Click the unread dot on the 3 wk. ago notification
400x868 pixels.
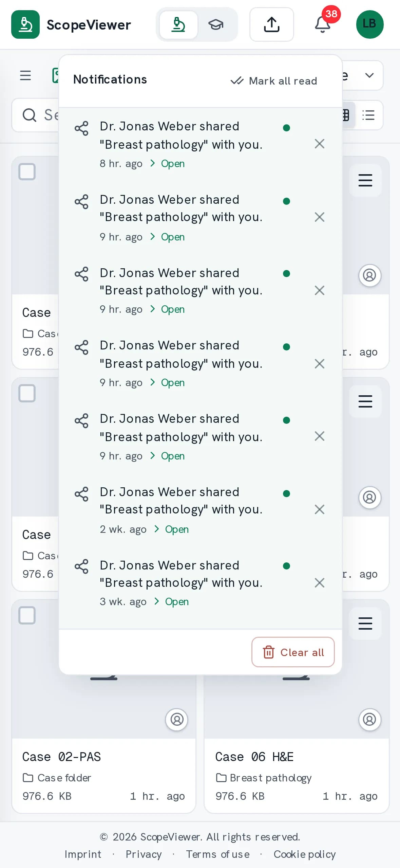286,566
